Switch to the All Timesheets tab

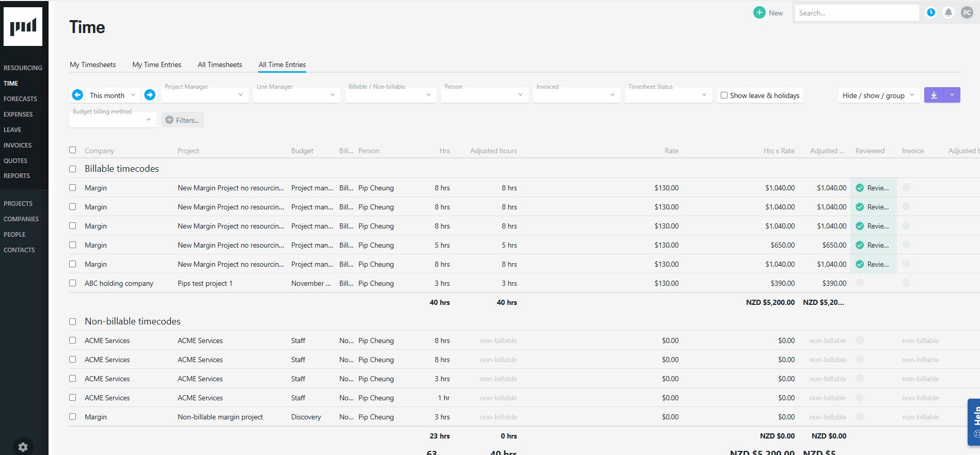click(220, 64)
